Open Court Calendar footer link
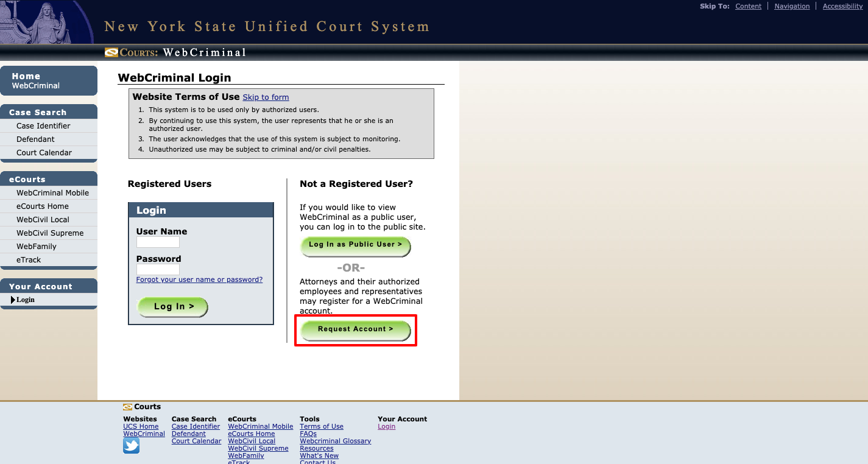Image resolution: width=868 pixels, height=464 pixels. [x=197, y=441]
